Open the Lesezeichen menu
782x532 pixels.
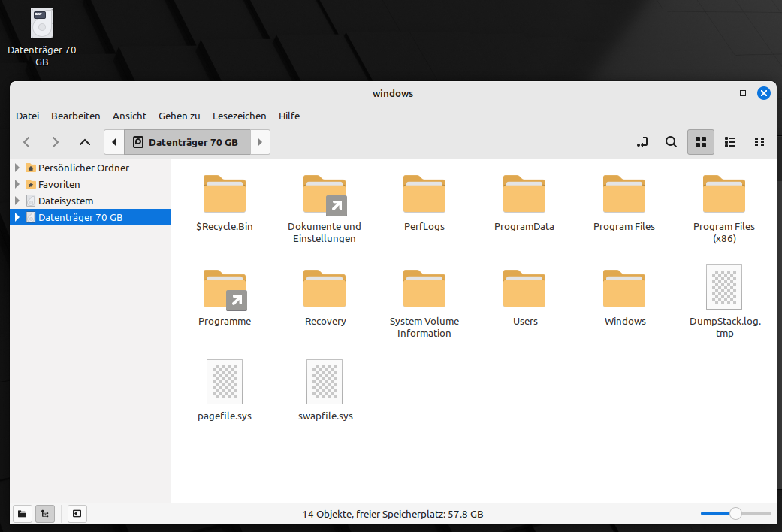click(x=240, y=116)
